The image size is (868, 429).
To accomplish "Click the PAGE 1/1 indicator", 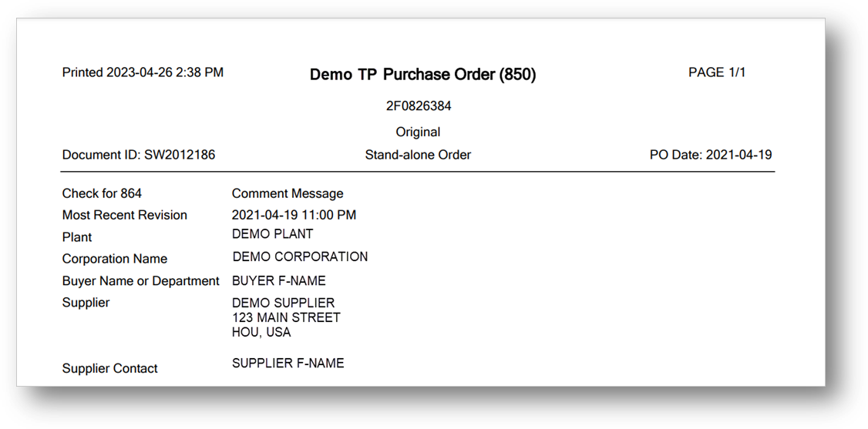I will 717,72.
